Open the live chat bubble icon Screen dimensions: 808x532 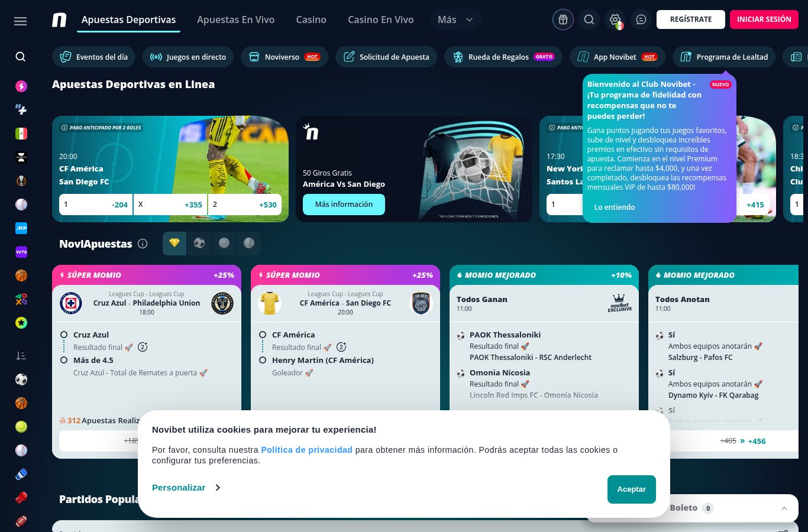pyautogui.click(x=641, y=20)
